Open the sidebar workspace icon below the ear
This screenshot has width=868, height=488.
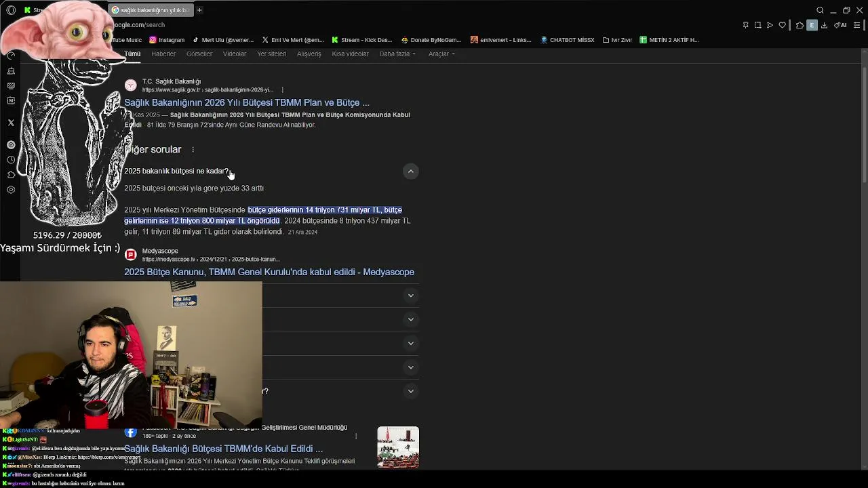(x=11, y=70)
